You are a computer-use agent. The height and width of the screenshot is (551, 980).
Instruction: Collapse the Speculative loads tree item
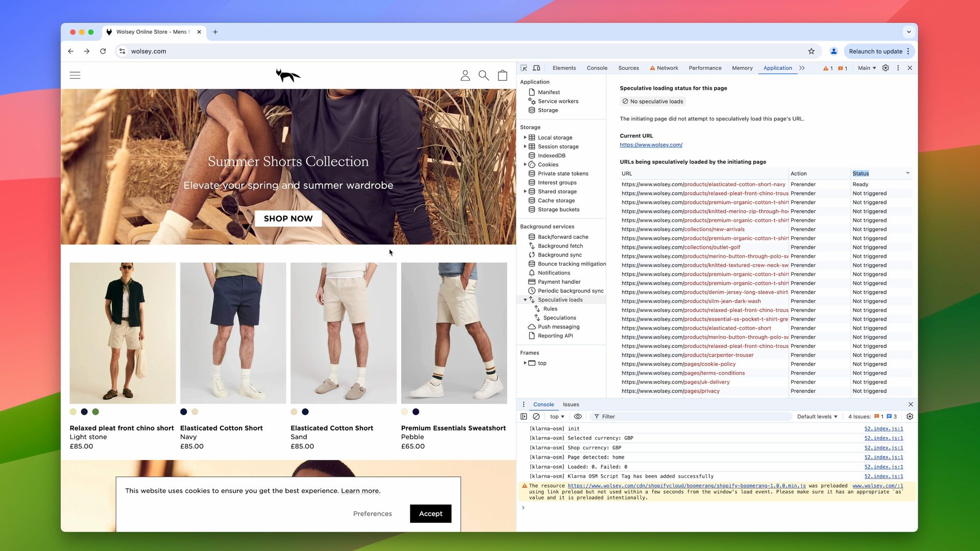coord(525,300)
